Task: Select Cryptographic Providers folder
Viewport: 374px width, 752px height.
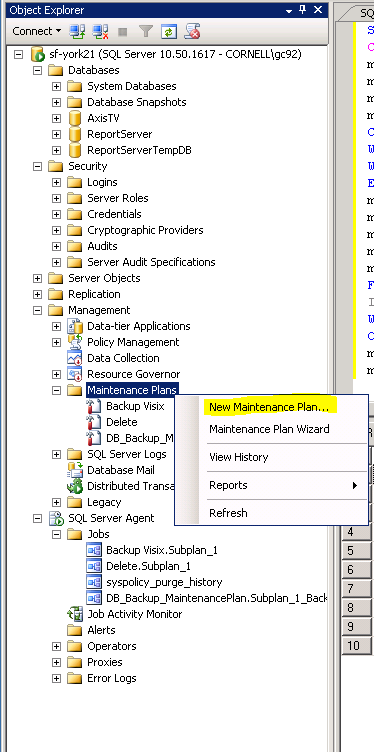Action: click(145, 230)
